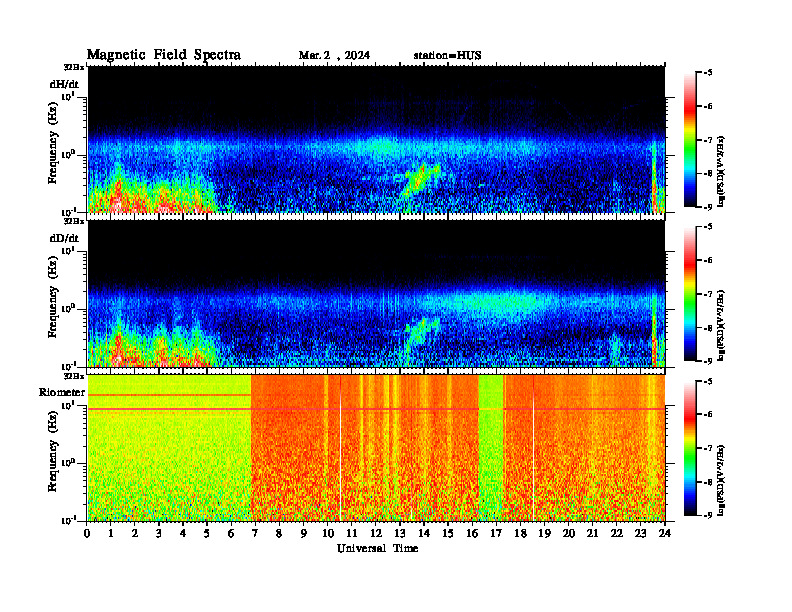
Task: Click hour tick label '24' on time axis
Action: [x=665, y=533]
